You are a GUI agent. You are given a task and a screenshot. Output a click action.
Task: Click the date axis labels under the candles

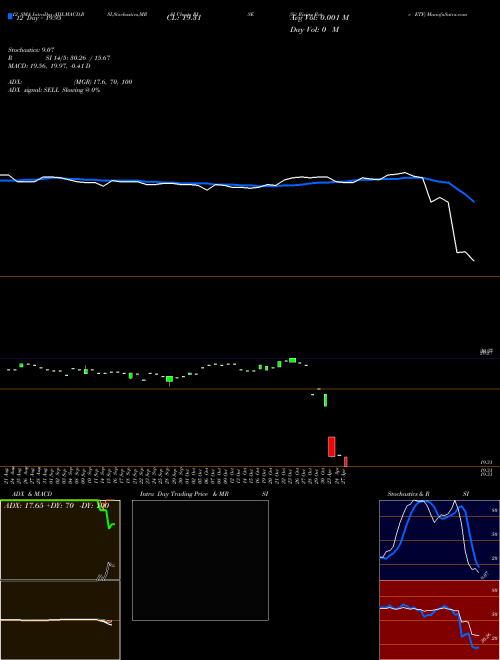[176, 476]
